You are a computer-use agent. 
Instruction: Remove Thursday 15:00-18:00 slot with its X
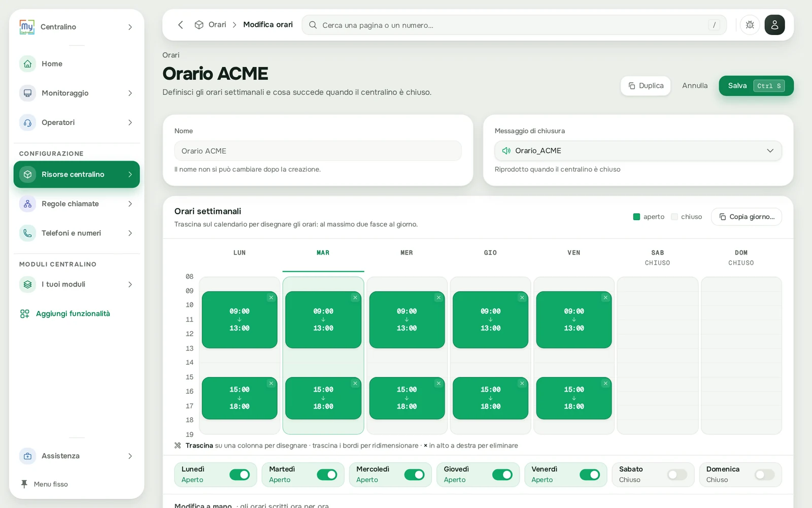pos(522,384)
